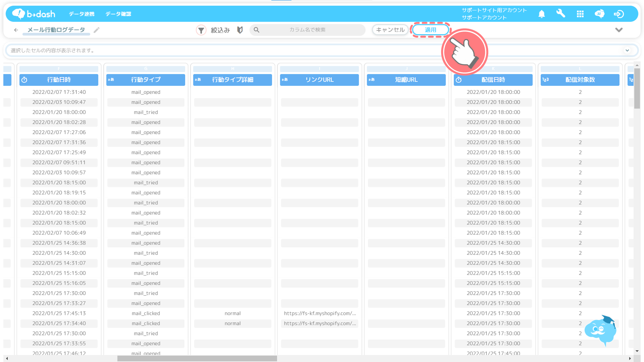
Task: Select the myshopify URL cell in 17:45:13 row
Action: 319,313
